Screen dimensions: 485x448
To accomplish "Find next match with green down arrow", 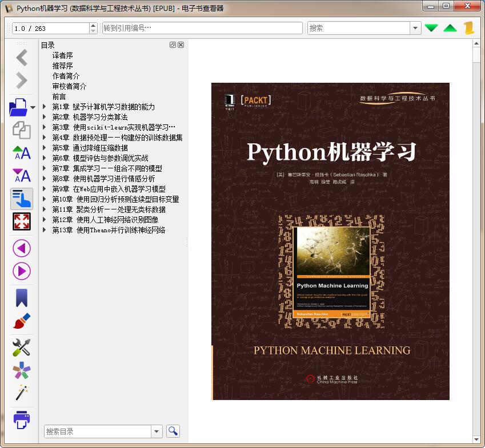I will pyautogui.click(x=431, y=28).
